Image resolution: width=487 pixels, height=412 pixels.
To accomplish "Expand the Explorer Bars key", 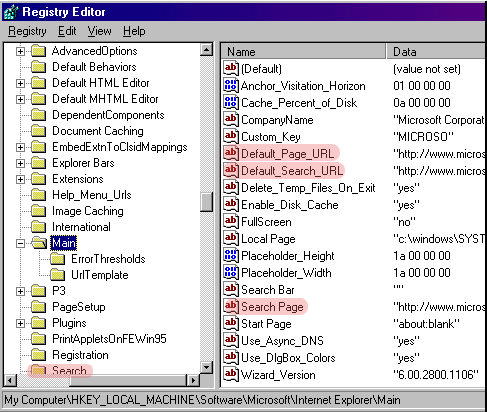I will point(20,163).
